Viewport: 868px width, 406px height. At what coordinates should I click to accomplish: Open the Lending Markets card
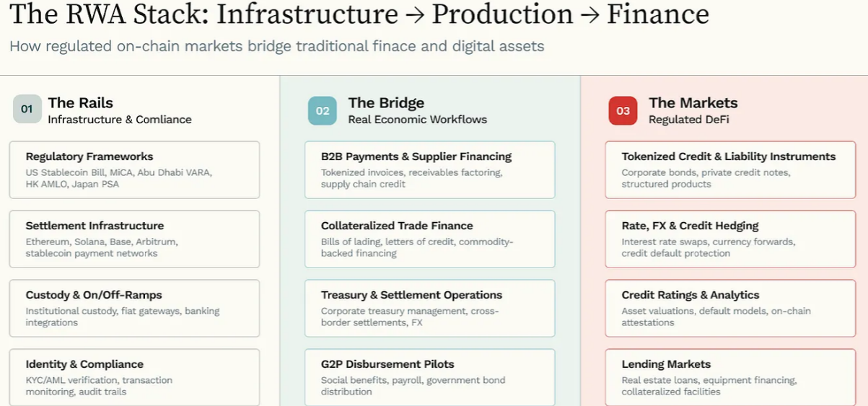click(729, 376)
